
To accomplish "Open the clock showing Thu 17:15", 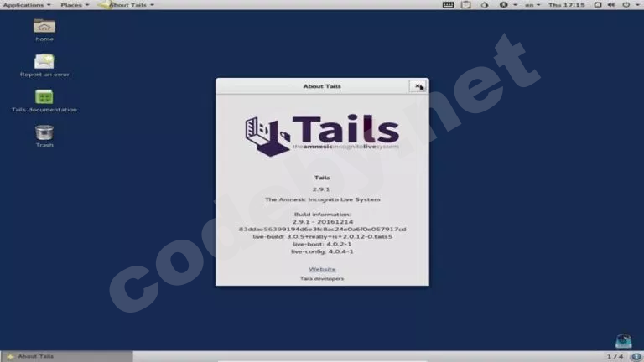I will pyautogui.click(x=566, y=5).
